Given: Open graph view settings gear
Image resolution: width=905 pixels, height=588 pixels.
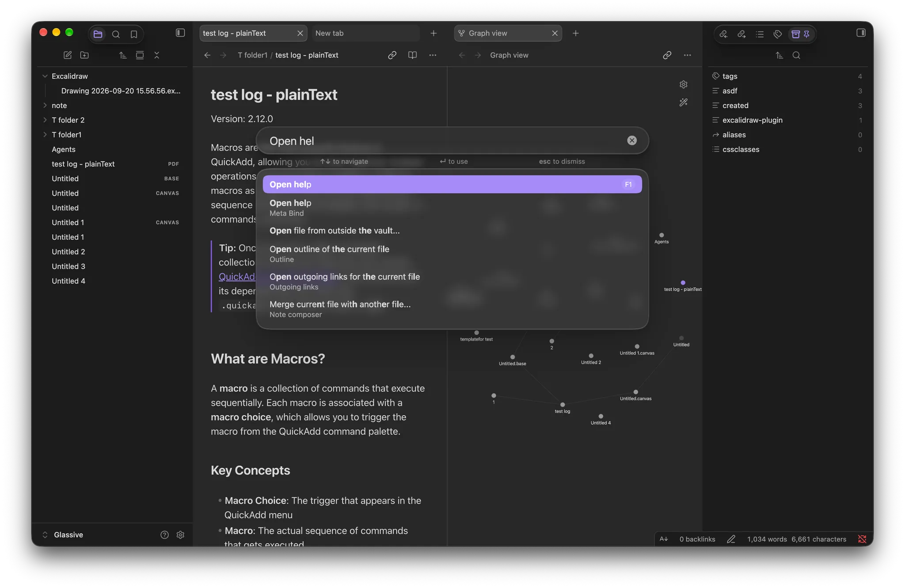Looking at the screenshot, I should [x=684, y=84].
